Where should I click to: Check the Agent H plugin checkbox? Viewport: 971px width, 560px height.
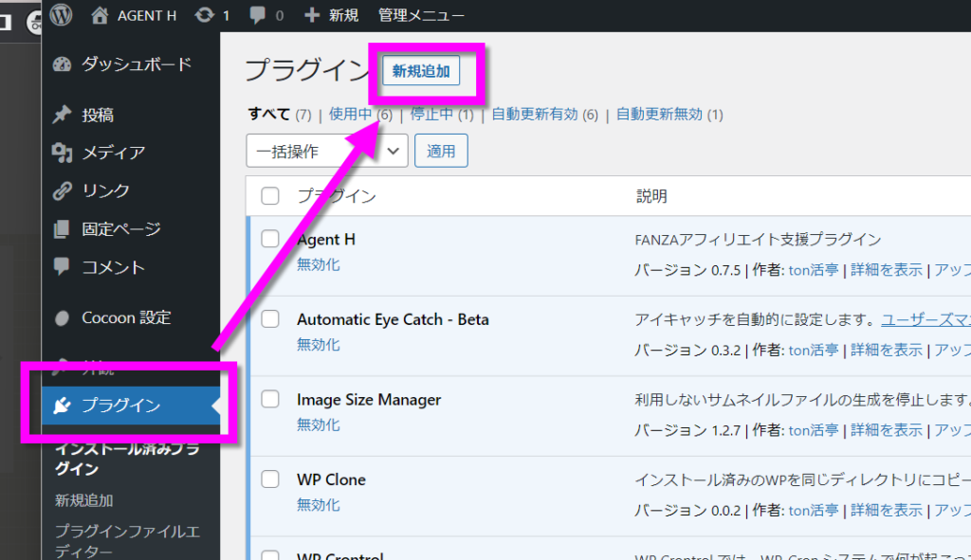(270, 239)
